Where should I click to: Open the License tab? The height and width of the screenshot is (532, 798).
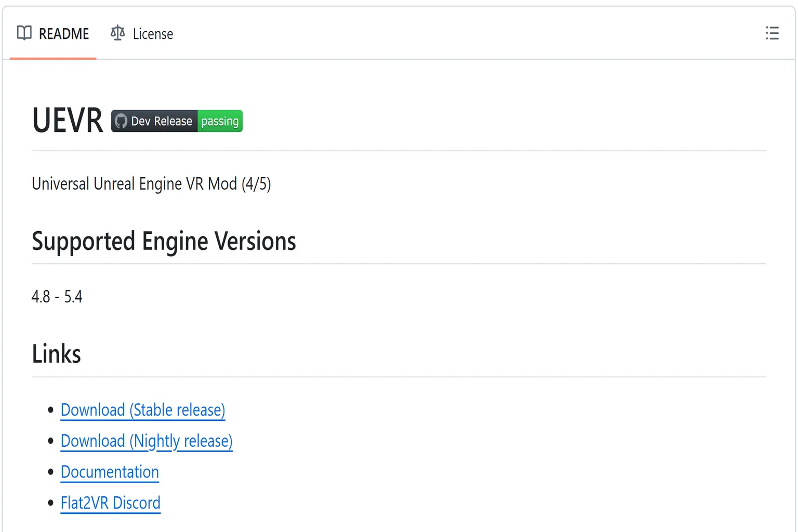pyautogui.click(x=153, y=34)
